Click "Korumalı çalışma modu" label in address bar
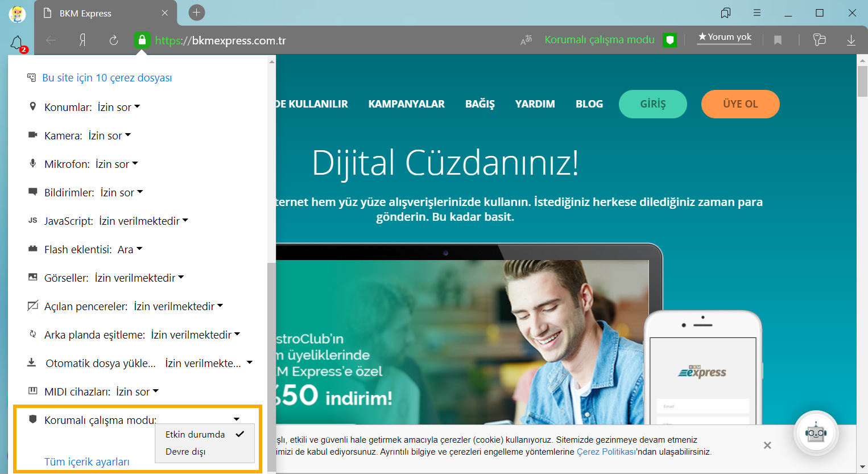Screen dimensions: 868x474 click(x=600, y=40)
